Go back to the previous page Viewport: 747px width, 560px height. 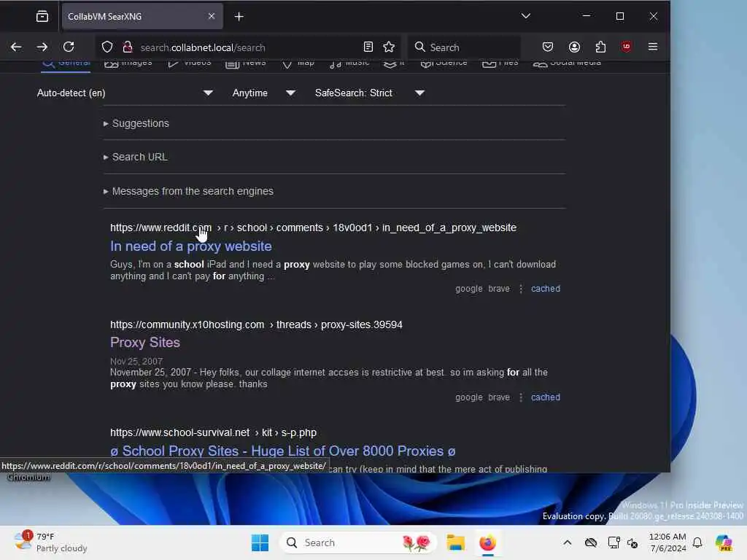pyautogui.click(x=16, y=47)
